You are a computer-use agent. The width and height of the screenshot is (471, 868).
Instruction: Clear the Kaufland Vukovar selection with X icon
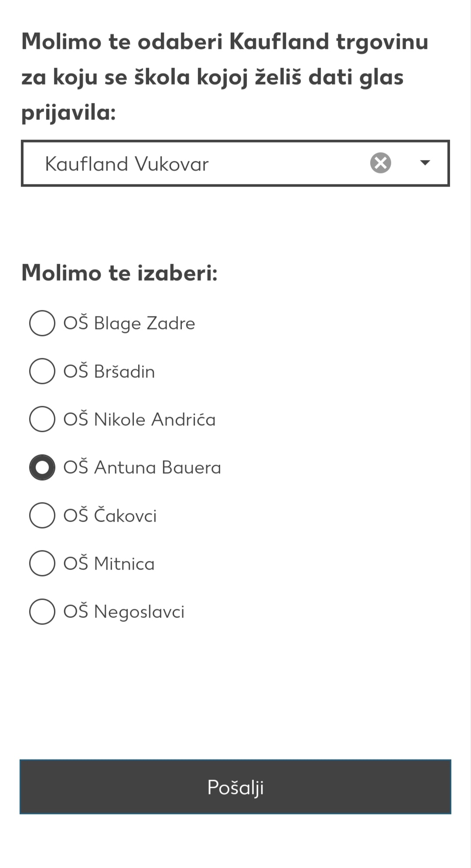(381, 163)
